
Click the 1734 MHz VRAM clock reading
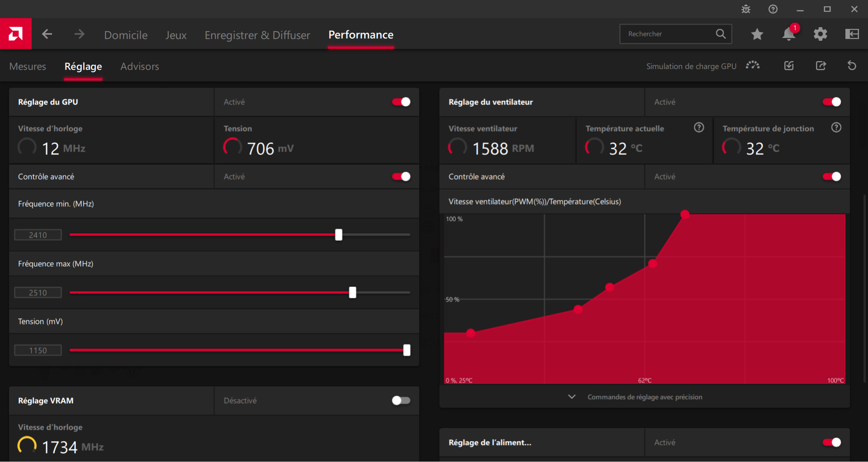(x=73, y=447)
